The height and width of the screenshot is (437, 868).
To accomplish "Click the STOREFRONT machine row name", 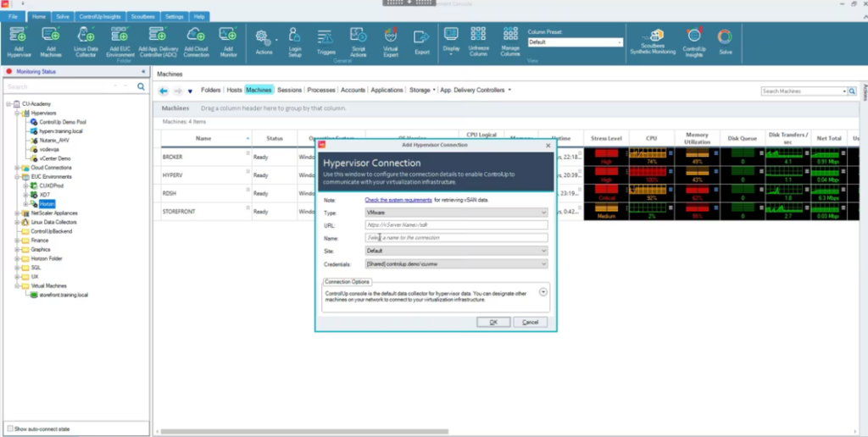I will point(179,212).
